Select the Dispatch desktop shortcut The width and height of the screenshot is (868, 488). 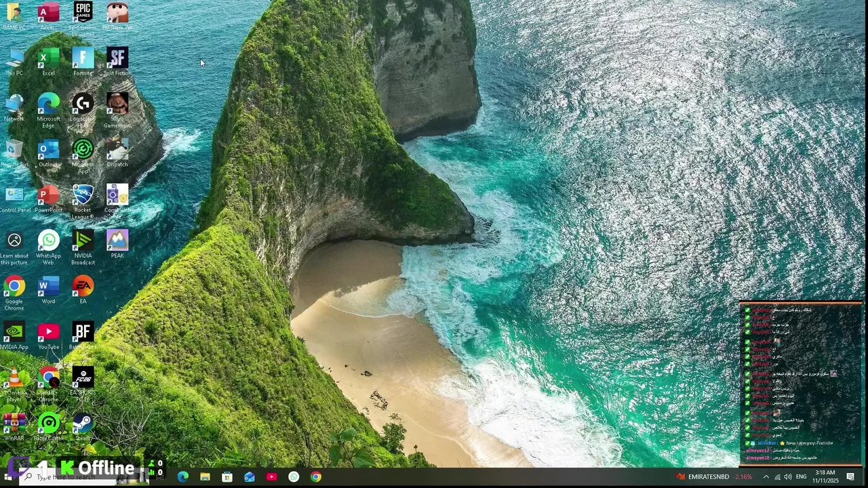coord(117,153)
